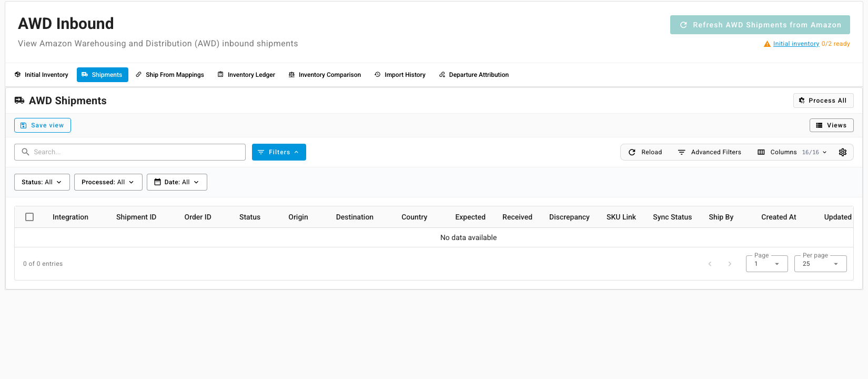Click the Expected column header
Viewport: 868px width, 379px height.
pyautogui.click(x=470, y=217)
